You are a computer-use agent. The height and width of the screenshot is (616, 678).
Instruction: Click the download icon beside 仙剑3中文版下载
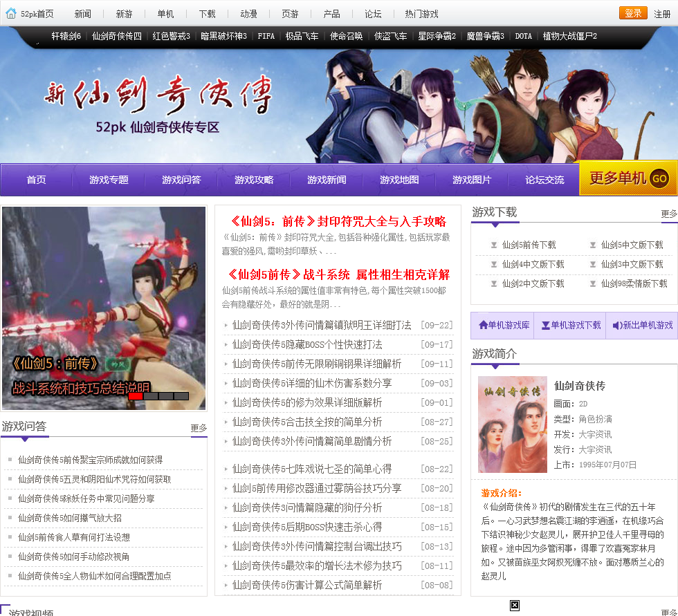click(x=593, y=264)
